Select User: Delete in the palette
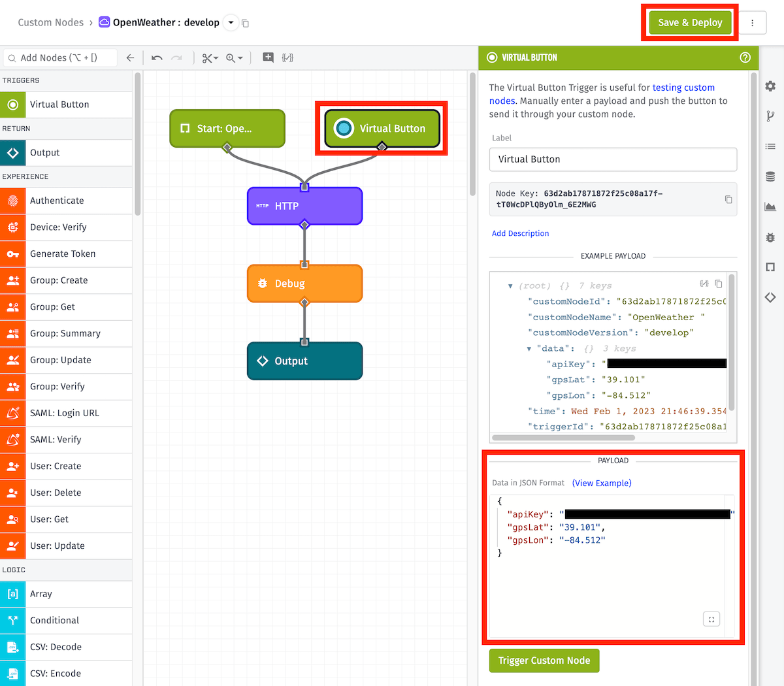This screenshot has width=784, height=686. click(66, 493)
